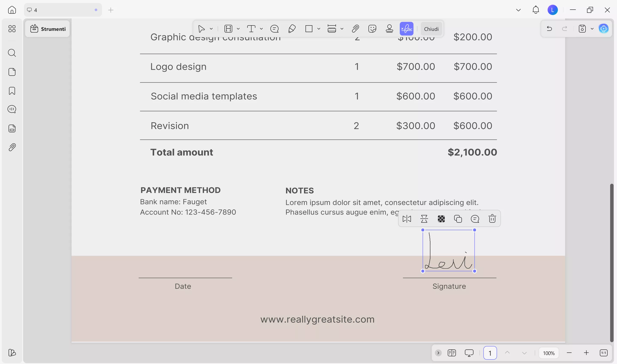Toggle two-page book view mode
The height and width of the screenshot is (364, 617).
pos(452,353)
